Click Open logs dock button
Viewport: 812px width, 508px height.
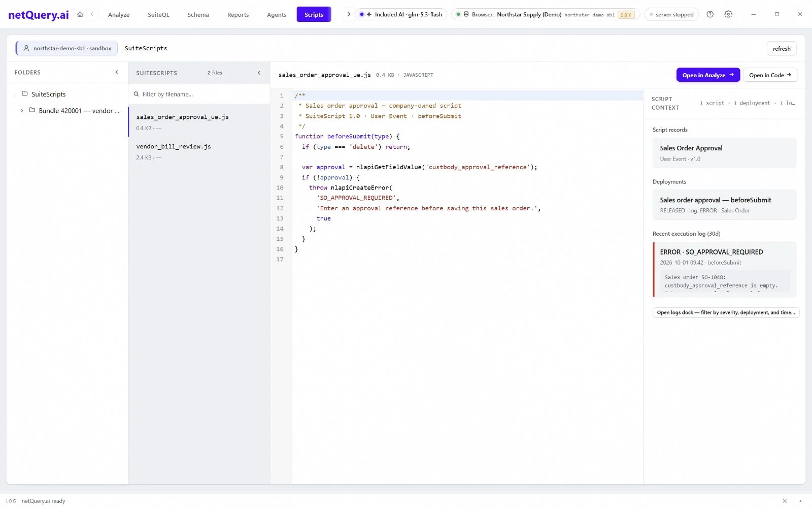click(x=726, y=312)
